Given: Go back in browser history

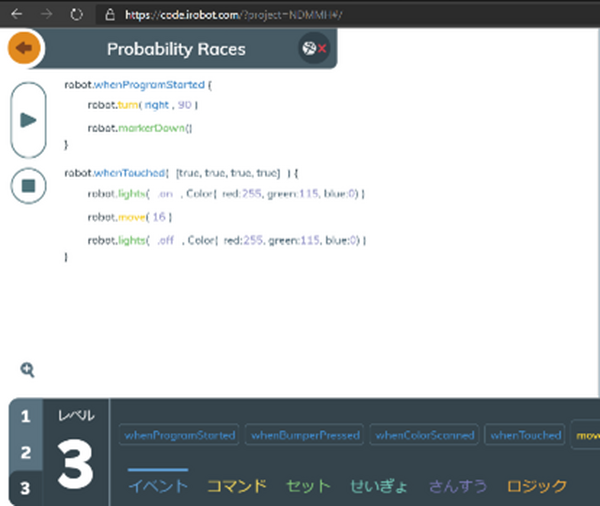Looking at the screenshot, I should click(14, 15).
